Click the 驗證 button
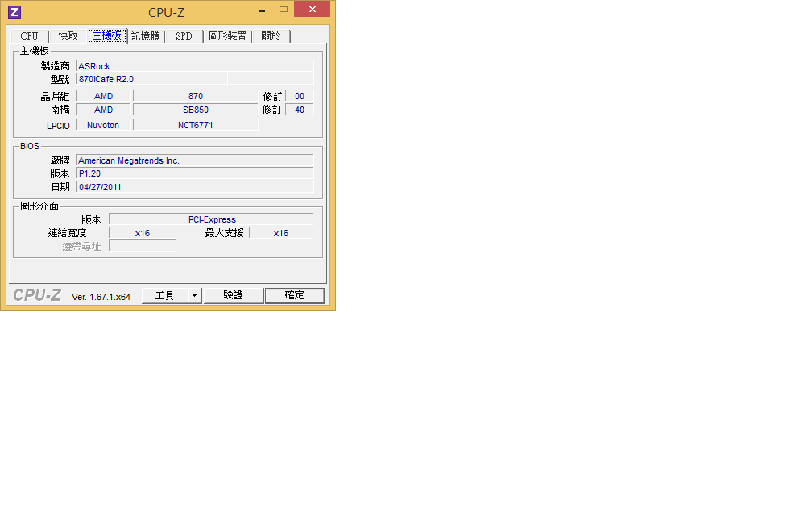Image resolution: width=812 pixels, height=508 pixels. [x=233, y=295]
